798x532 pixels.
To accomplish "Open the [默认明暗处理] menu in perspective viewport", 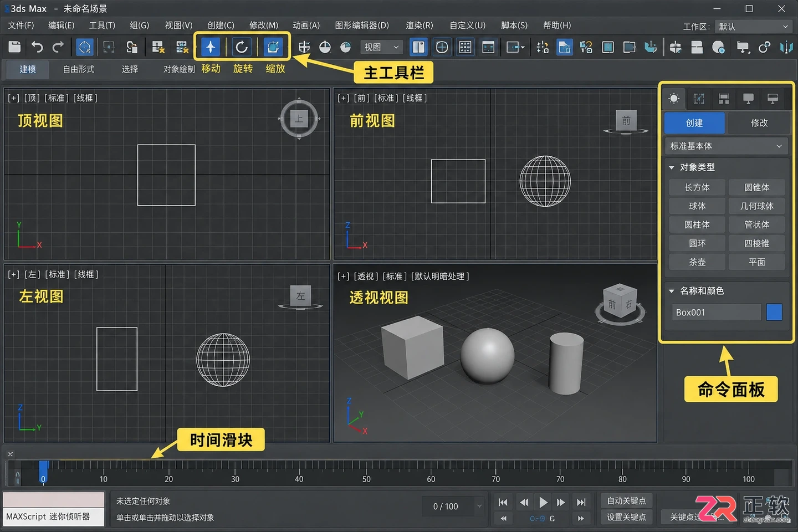I will tap(440, 276).
